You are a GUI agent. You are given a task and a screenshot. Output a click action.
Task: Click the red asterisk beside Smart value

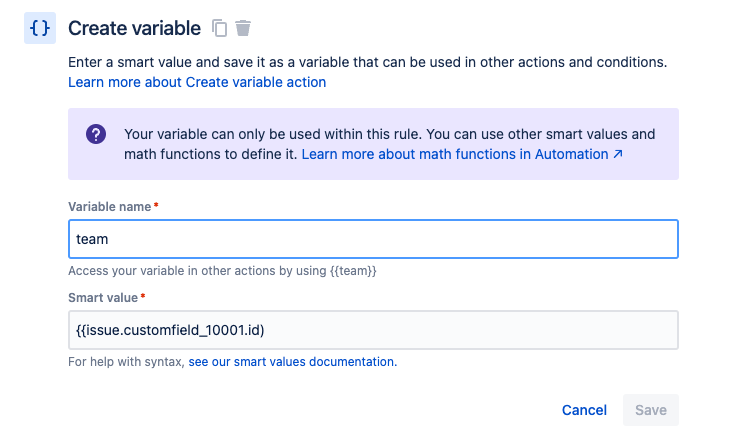click(143, 297)
